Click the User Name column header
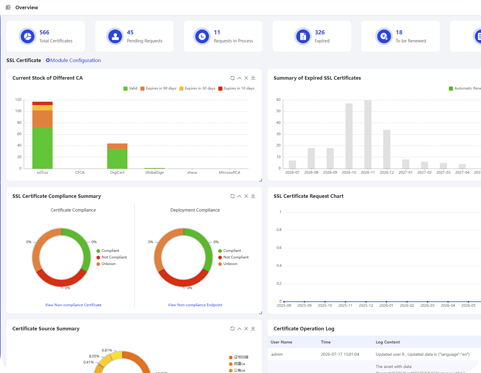The width and height of the screenshot is (481, 373). pyautogui.click(x=281, y=342)
